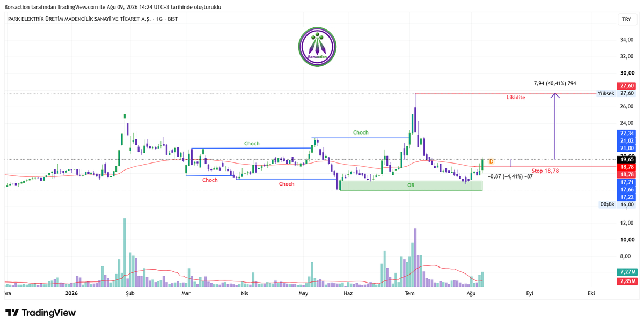Click the Eyl month on time axis
The image size is (644, 326).
530,293
